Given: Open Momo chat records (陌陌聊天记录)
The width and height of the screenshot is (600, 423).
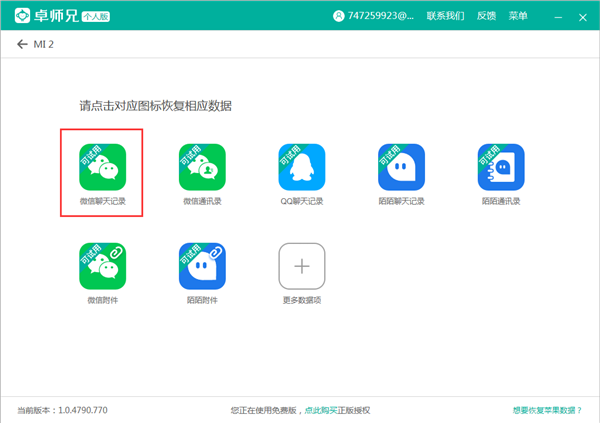Looking at the screenshot, I should 401,167.
